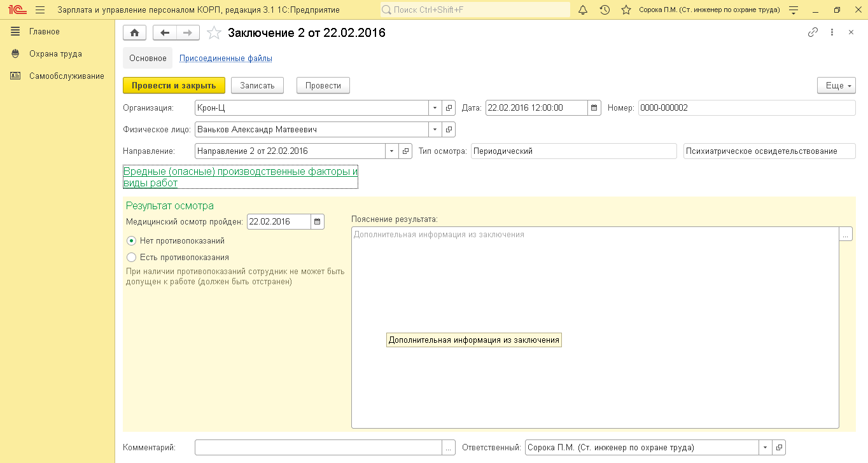
Task: Go to the home page button
Action: pyautogui.click(x=135, y=33)
